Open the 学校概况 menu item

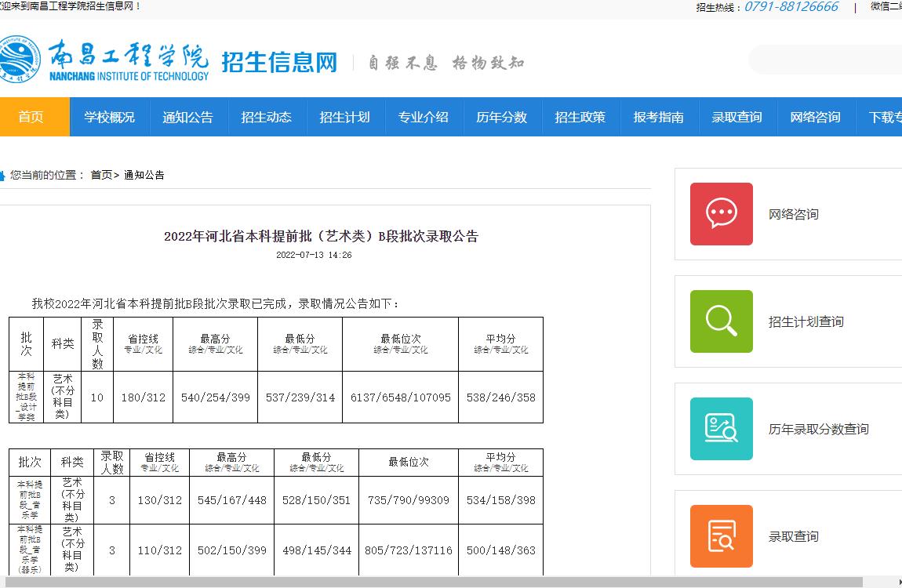pyautogui.click(x=109, y=118)
